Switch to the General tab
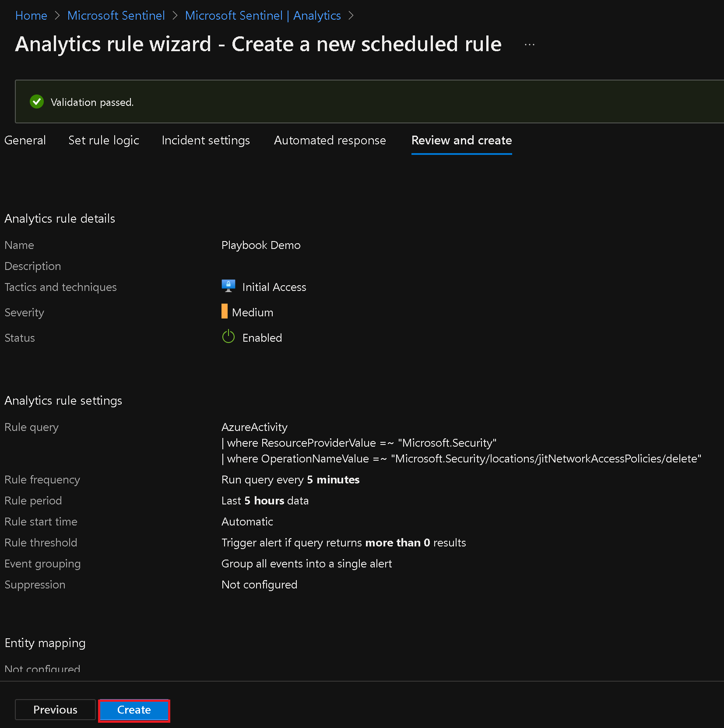724x728 pixels. [25, 140]
